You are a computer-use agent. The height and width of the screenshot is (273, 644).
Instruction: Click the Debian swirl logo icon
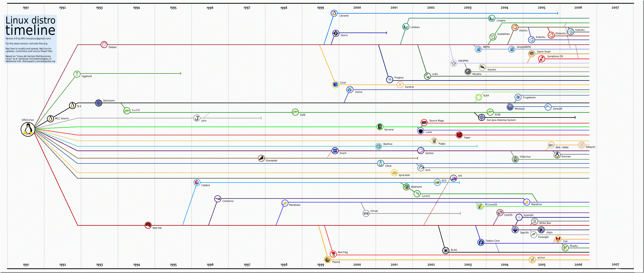pyautogui.click(x=104, y=45)
